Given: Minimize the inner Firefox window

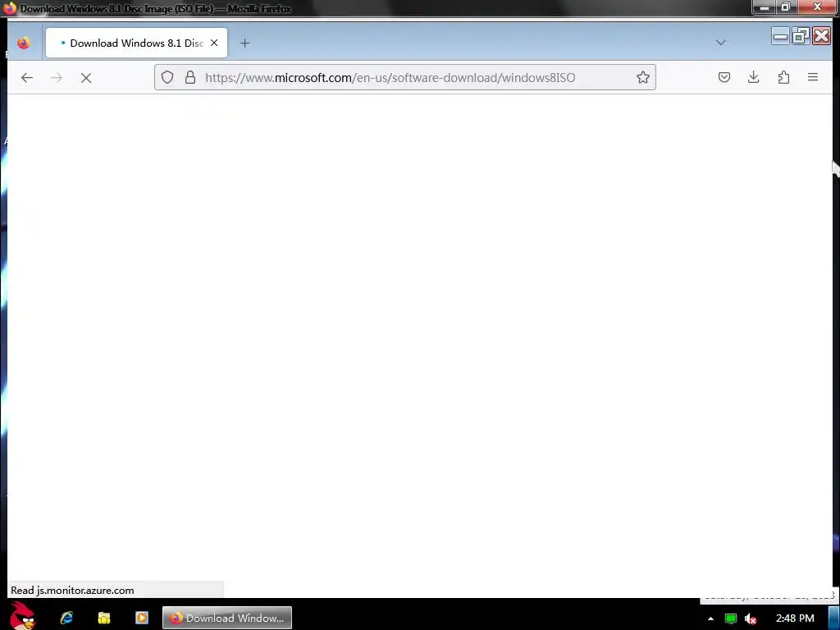Looking at the screenshot, I should point(780,36).
